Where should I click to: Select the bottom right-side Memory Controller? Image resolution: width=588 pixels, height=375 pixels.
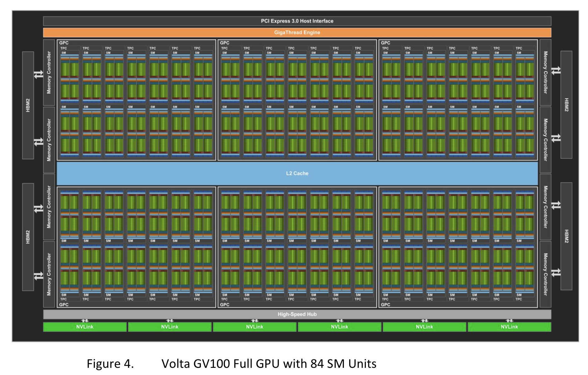tap(546, 274)
